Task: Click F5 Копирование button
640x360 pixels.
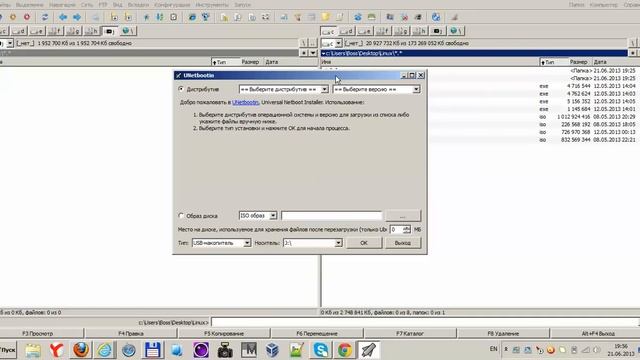Action: [x=224, y=333]
